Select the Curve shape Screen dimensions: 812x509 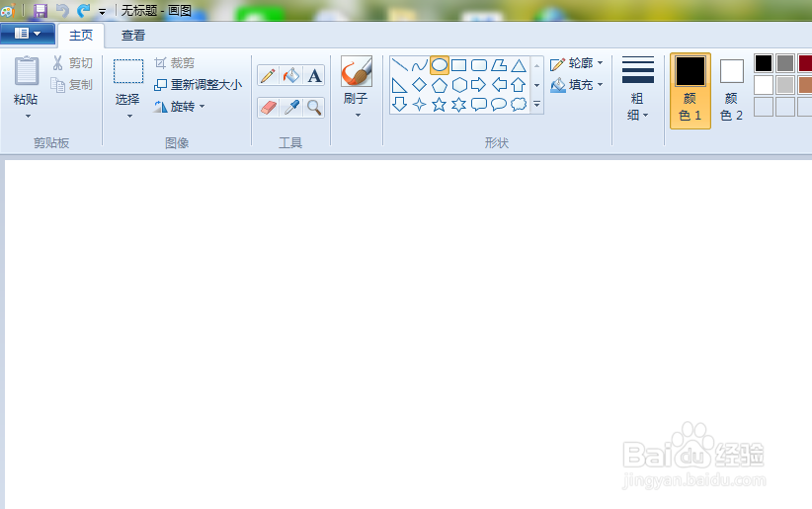pos(419,65)
